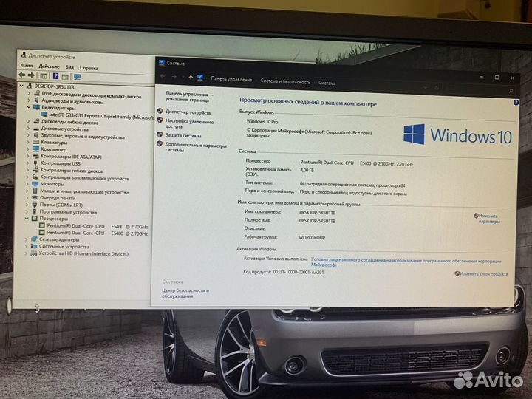
Task: Collapse the Видеоадаптеры category
Action: (29, 107)
